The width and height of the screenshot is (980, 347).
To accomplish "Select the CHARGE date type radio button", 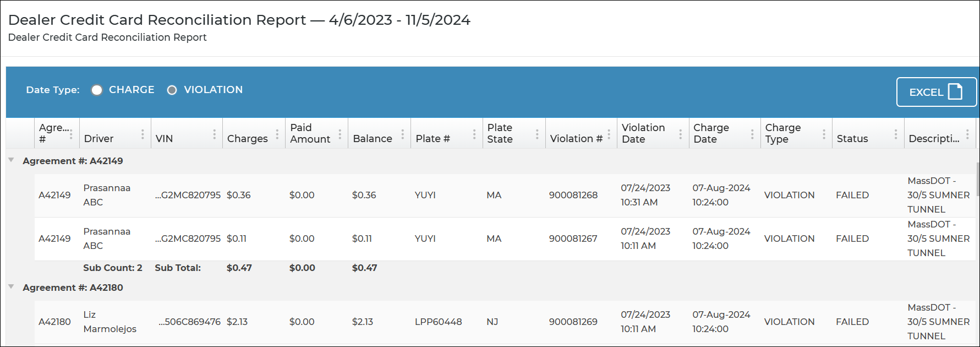I will coord(97,90).
